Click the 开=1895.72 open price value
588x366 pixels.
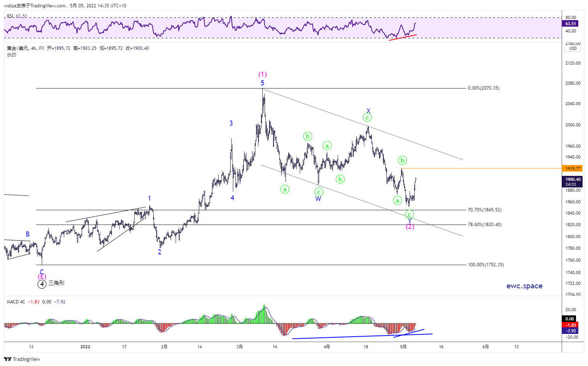(59, 48)
